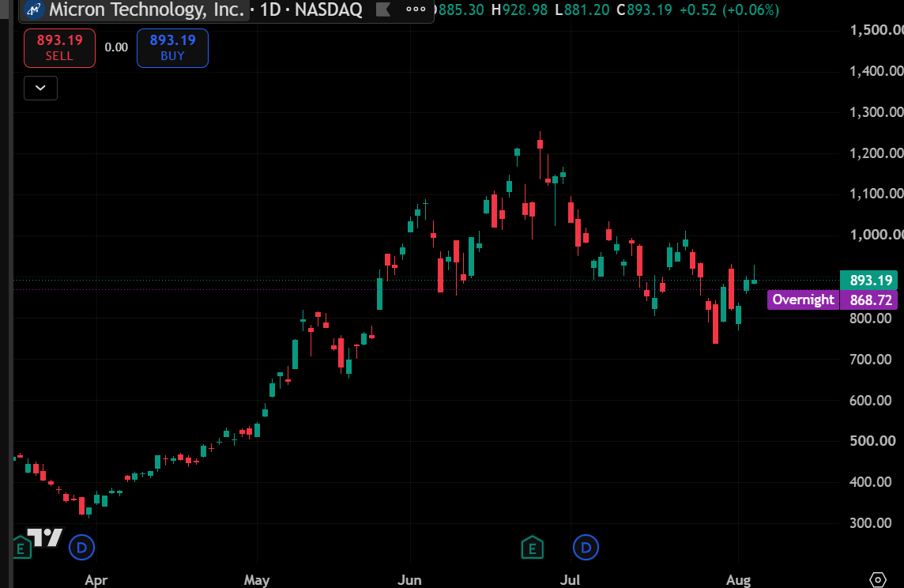904x588 pixels.
Task: Click the May label on the time axis
Action: (257, 579)
